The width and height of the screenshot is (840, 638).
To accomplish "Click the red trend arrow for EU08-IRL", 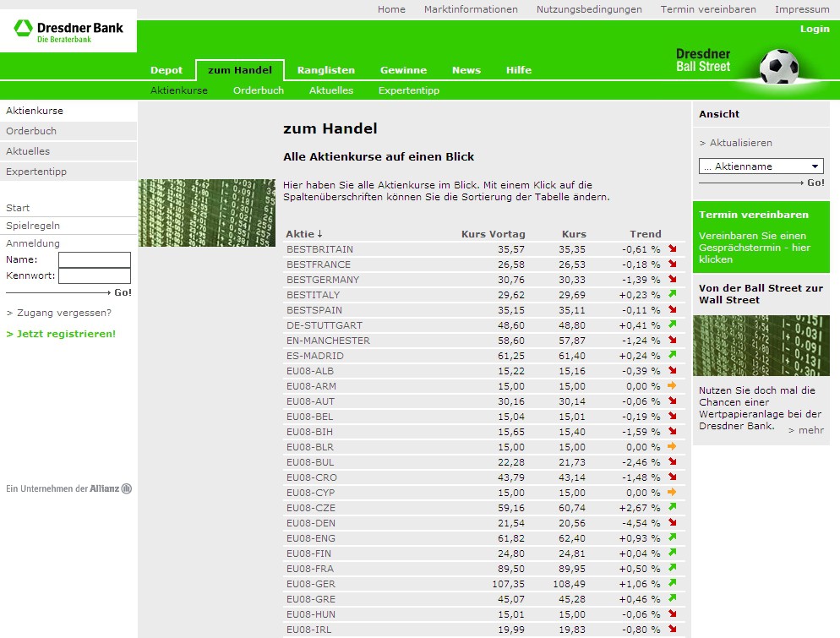I will (x=673, y=629).
